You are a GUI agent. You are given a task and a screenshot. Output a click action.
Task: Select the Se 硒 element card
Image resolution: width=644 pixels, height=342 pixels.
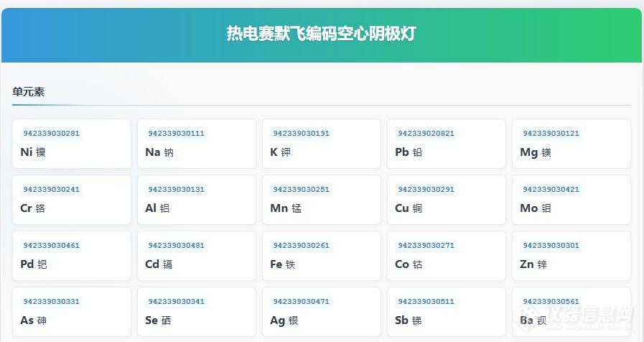(x=196, y=312)
